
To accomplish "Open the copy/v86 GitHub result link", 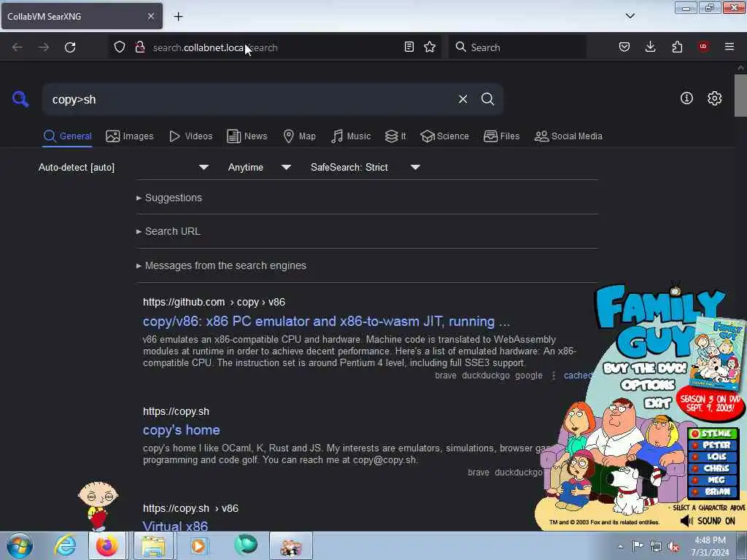I will pyautogui.click(x=326, y=322).
